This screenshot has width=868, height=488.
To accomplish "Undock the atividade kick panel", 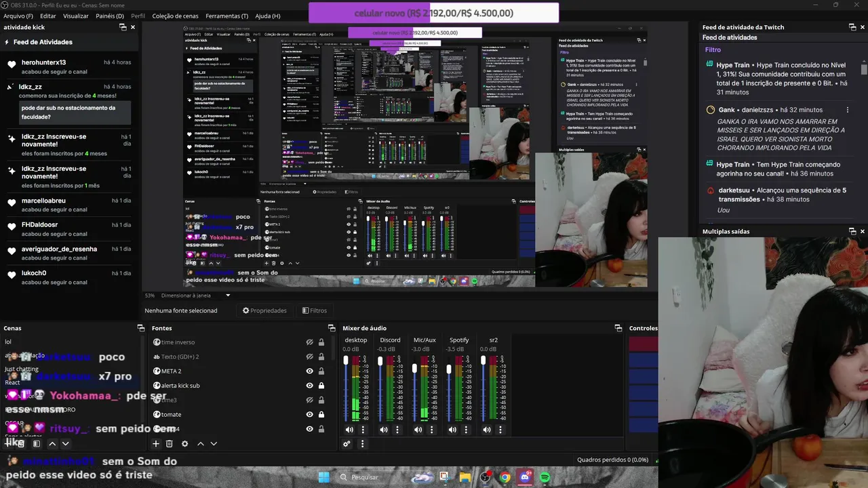I will pyautogui.click(x=123, y=27).
